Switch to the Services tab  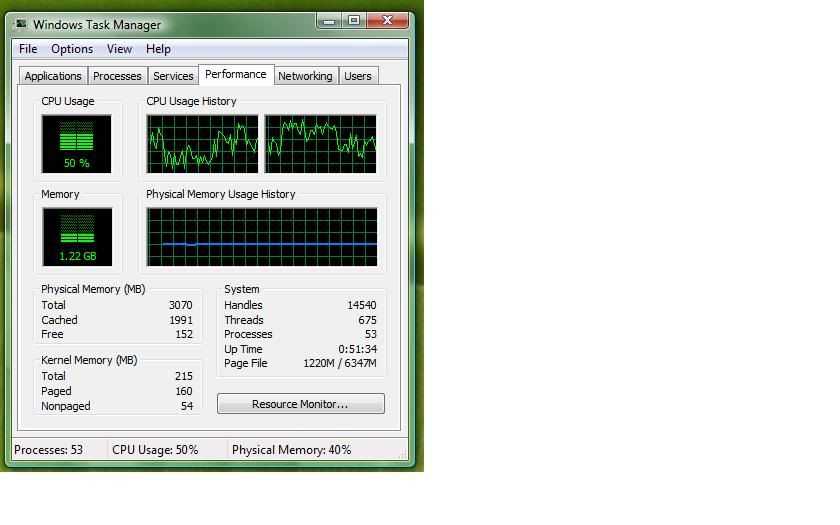173,76
